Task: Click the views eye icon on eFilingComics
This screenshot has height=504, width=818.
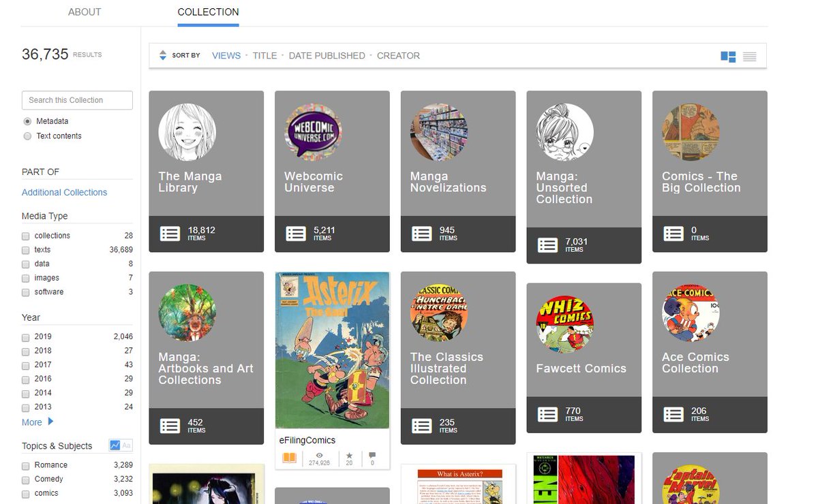Action: pos(319,454)
